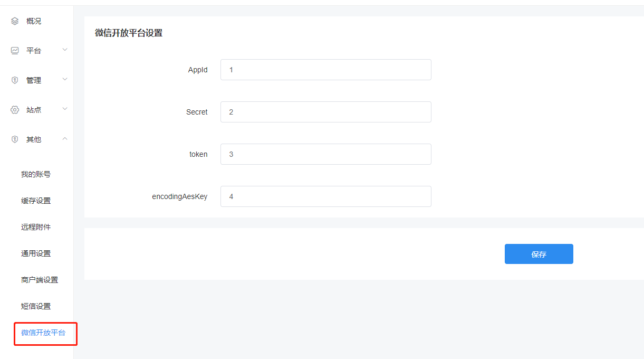Click the AppId input field

click(326, 70)
